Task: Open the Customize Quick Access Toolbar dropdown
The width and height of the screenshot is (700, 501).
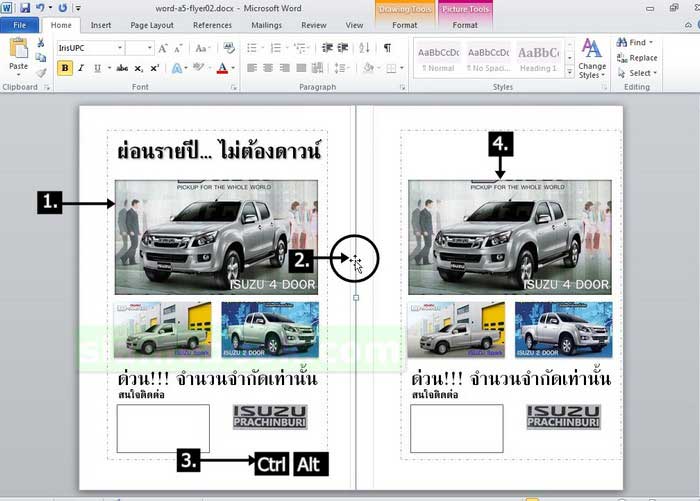Action: [78, 8]
